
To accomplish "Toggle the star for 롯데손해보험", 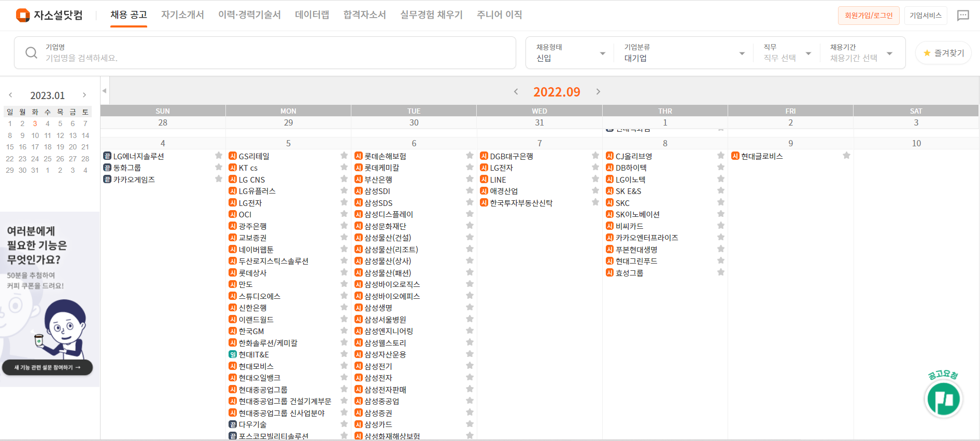I will [x=470, y=155].
